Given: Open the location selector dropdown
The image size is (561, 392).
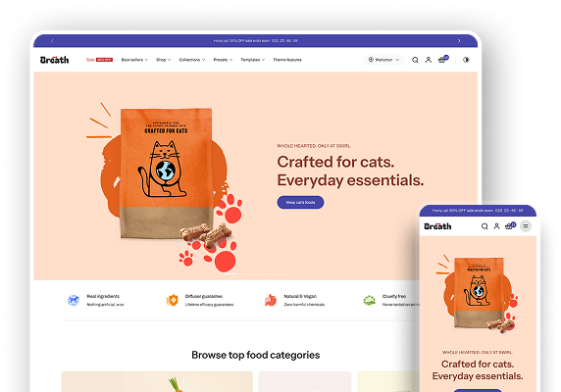Looking at the screenshot, I should pyautogui.click(x=383, y=60).
